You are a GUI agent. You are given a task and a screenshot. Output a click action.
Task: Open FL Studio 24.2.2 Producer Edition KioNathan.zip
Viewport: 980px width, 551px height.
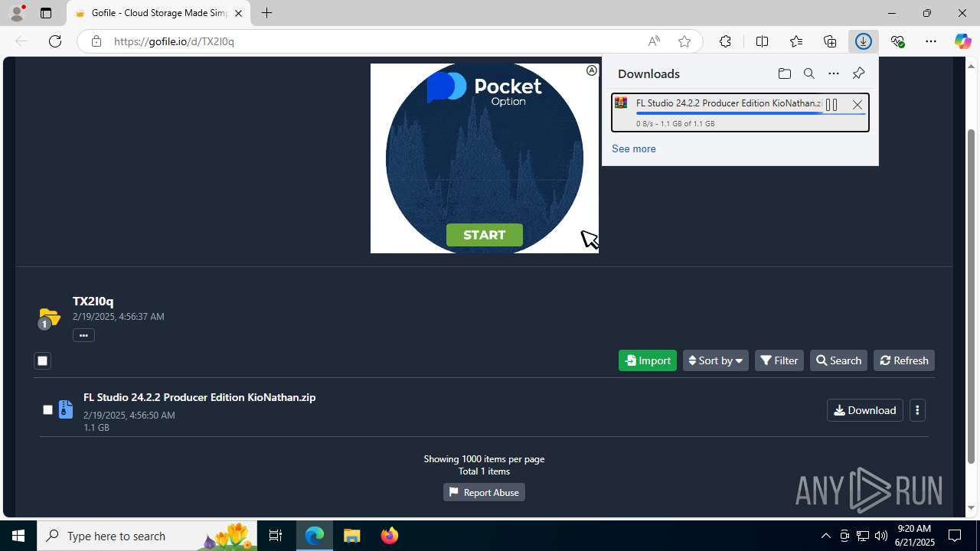[199, 397]
